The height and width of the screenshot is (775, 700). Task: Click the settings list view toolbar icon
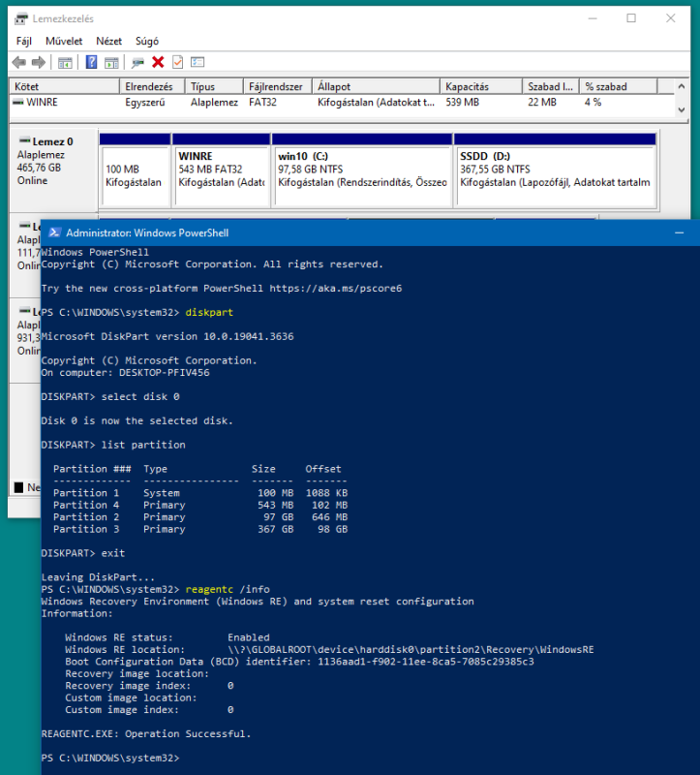[198, 62]
